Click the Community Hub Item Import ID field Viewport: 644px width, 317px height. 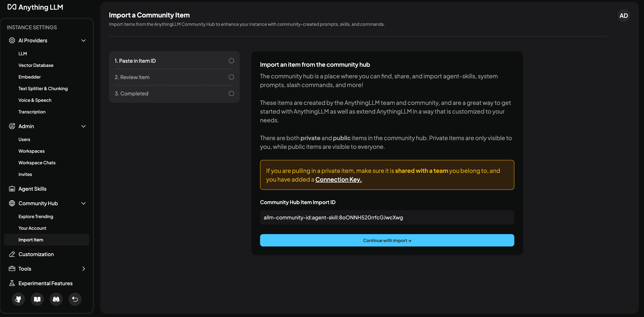click(x=387, y=217)
